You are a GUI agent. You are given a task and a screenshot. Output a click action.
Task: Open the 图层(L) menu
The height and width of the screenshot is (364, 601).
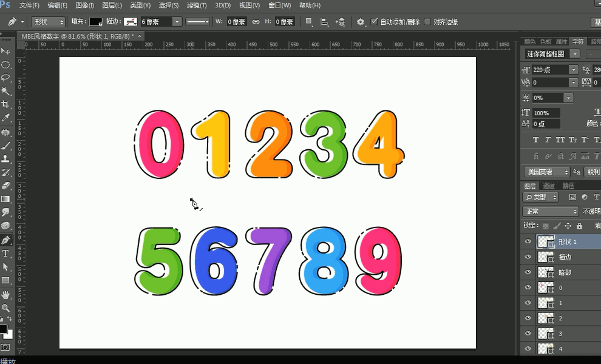coord(112,5)
